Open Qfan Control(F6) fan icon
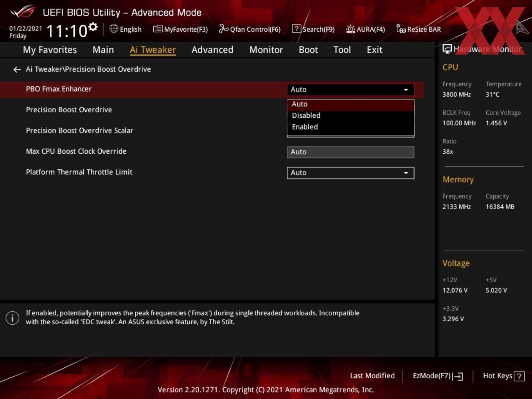532x399 pixels. (x=223, y=29)
